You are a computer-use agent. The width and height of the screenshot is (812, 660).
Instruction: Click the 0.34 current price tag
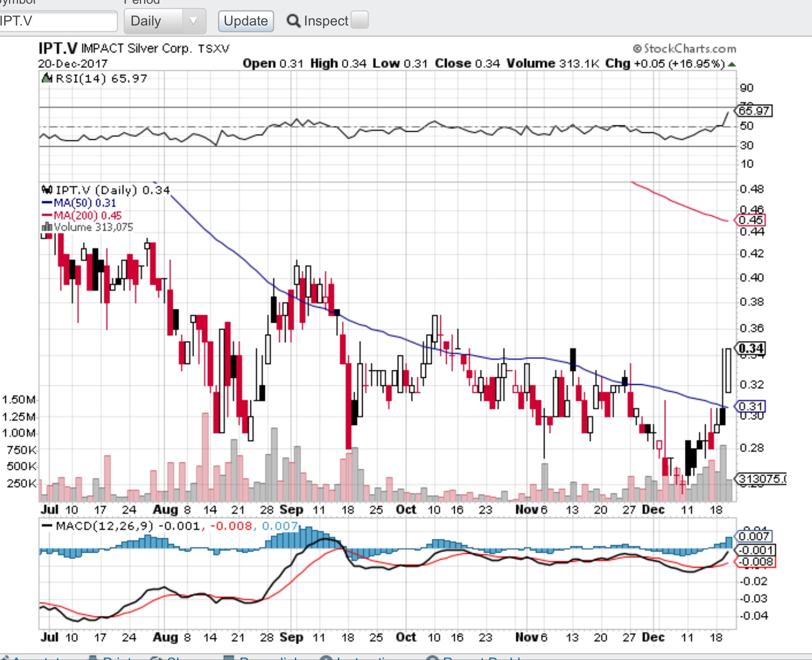(x=751, y=349)
